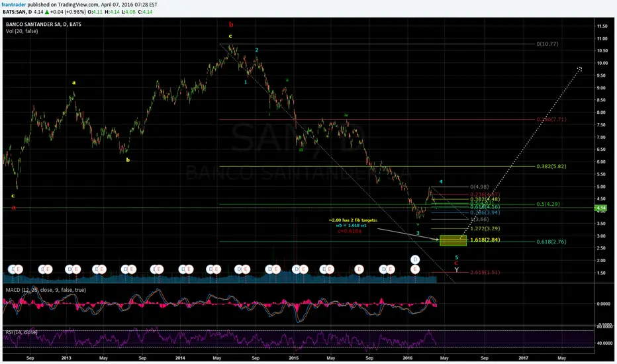Click the 7.50 price axis value

coord(602,124)
